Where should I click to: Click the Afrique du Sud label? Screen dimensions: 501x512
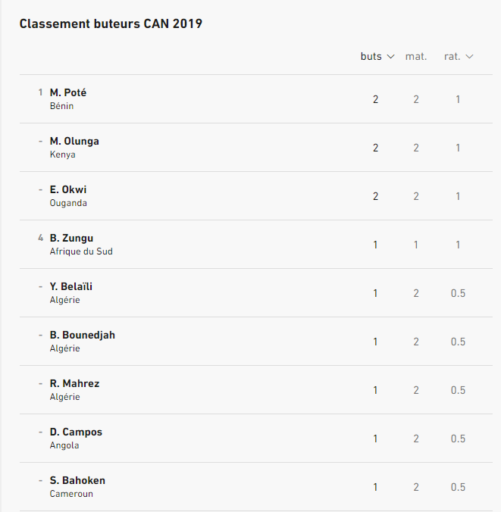(81, 251)
